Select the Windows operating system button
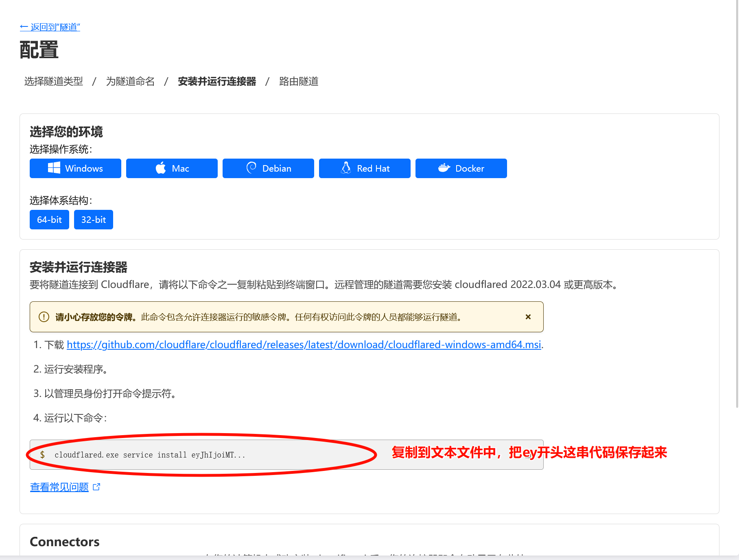739x560 pixels. [75, 168]
